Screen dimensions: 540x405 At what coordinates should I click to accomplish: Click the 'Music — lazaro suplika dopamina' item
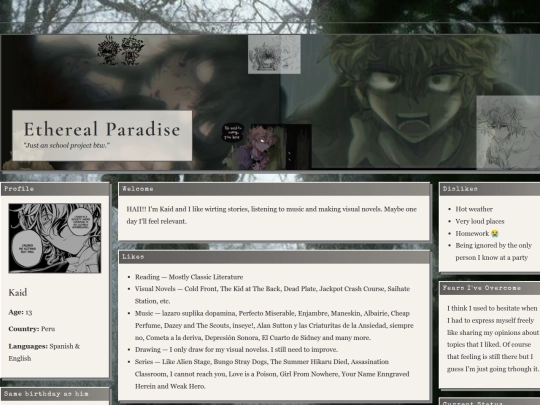pyautogui.click(x=274, y=325)
